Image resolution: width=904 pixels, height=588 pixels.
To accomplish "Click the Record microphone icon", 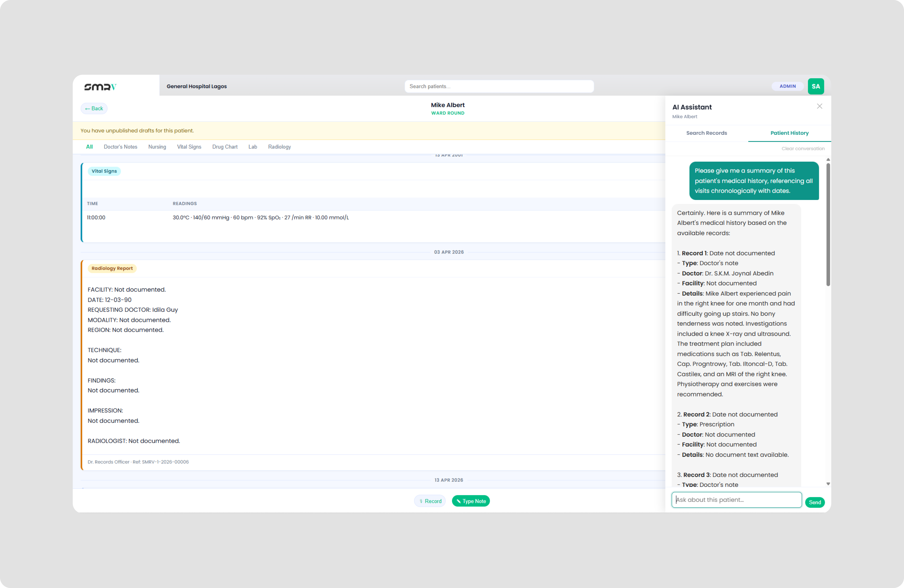I will click(x=421, y=501).
